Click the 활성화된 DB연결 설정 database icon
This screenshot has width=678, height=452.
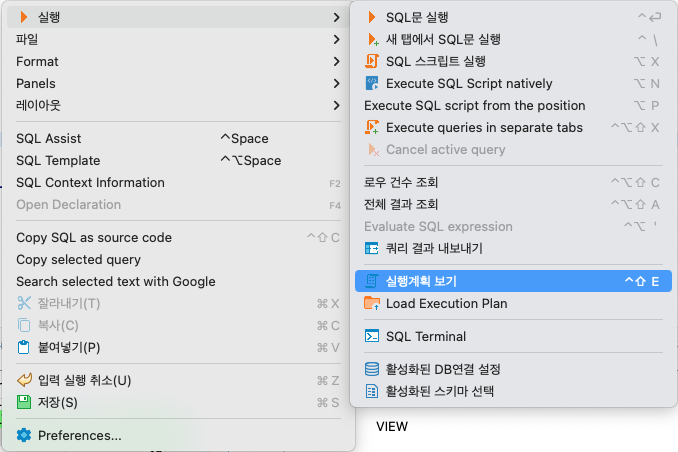pyautogui.click(x=372, y=369)
